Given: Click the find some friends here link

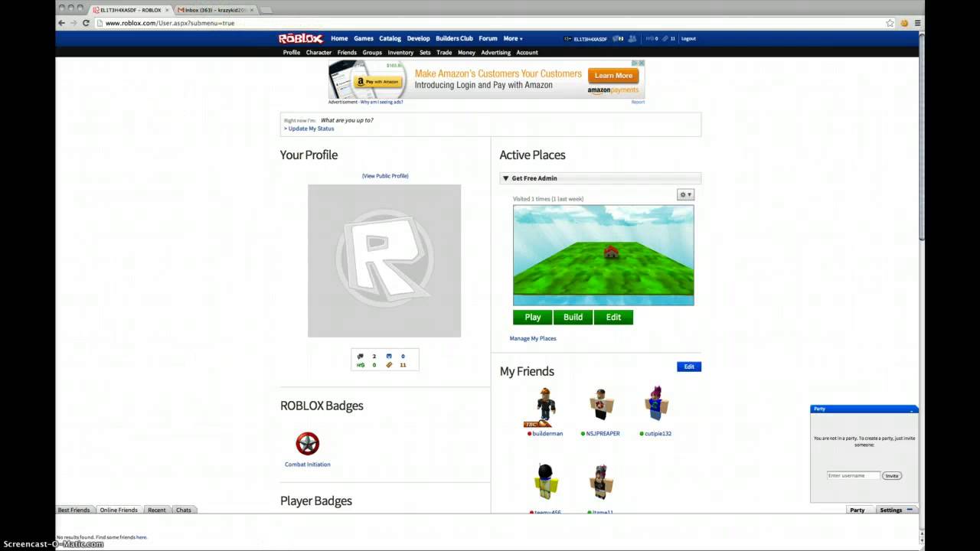Looking at the screenshot, I should click(142, 537).
